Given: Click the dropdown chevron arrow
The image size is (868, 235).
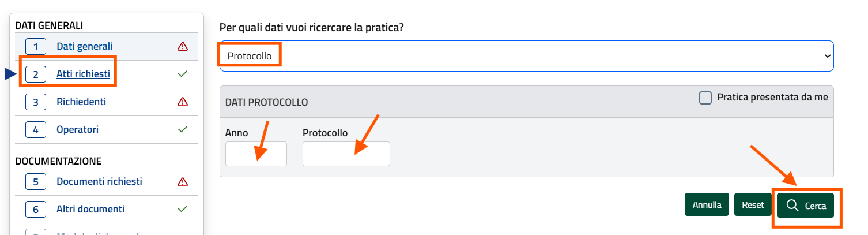Looking at the screenshot, I should 828,56.
